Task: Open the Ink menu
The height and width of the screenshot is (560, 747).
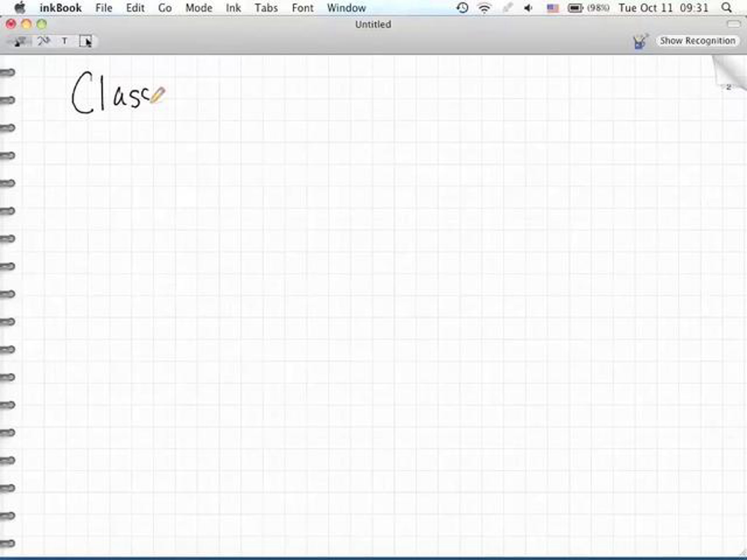Action: tap(233, 8)
